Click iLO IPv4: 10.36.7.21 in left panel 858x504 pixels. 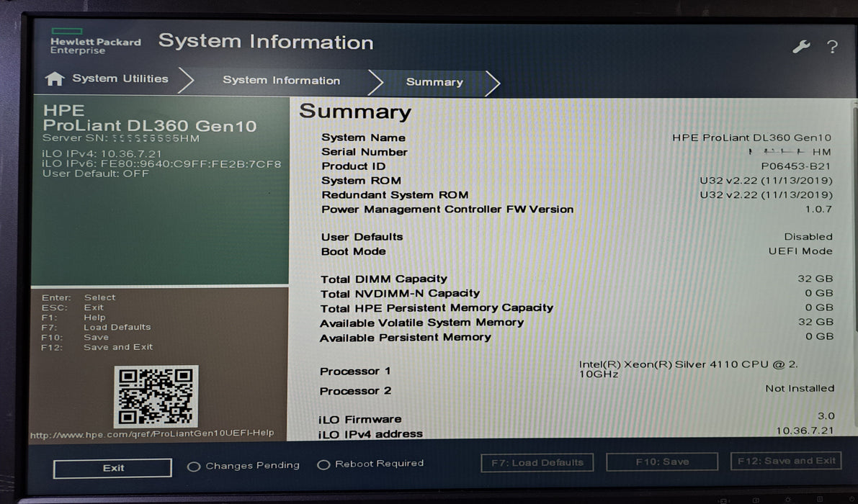click(x=102, y=154)
